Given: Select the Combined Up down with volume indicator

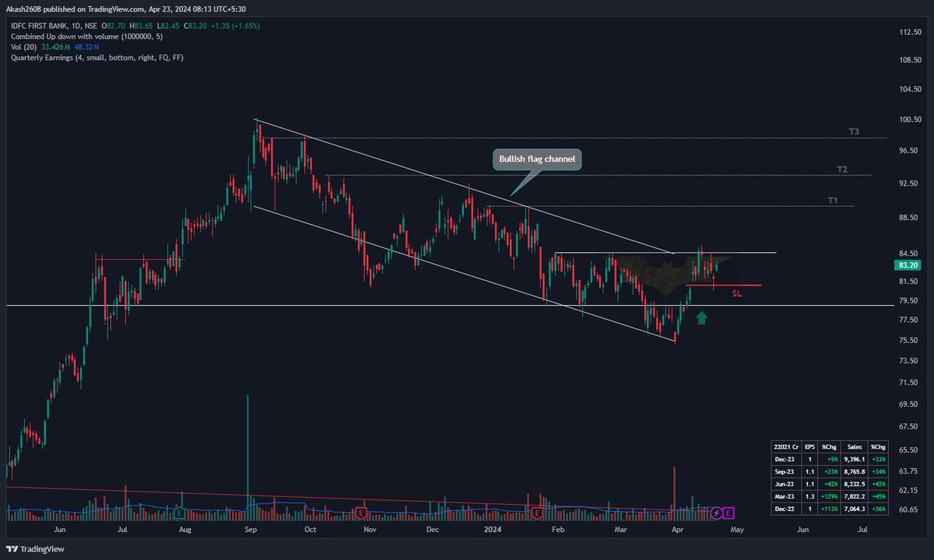Looking at the screenshot, I should pos(86,36).
